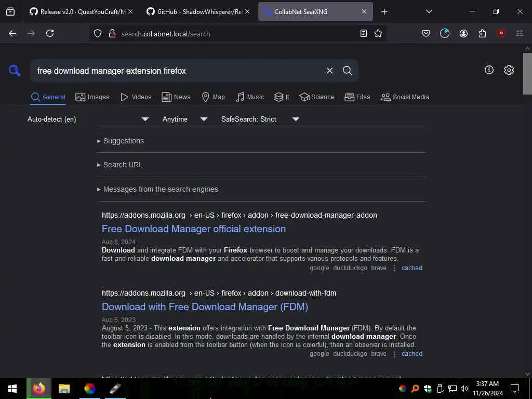Click the insecure connection lock icon

(x=112, y=33)
